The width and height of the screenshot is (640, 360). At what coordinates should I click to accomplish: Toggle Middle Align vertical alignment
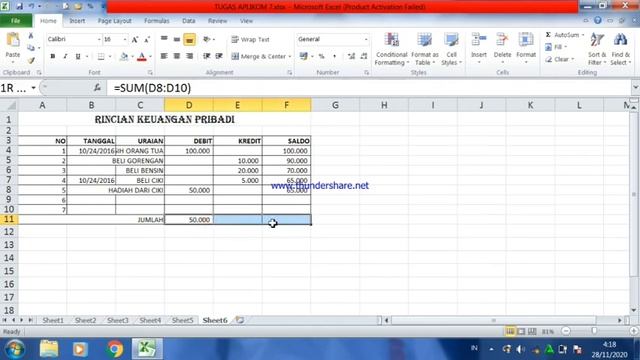(x=177, y=40)
